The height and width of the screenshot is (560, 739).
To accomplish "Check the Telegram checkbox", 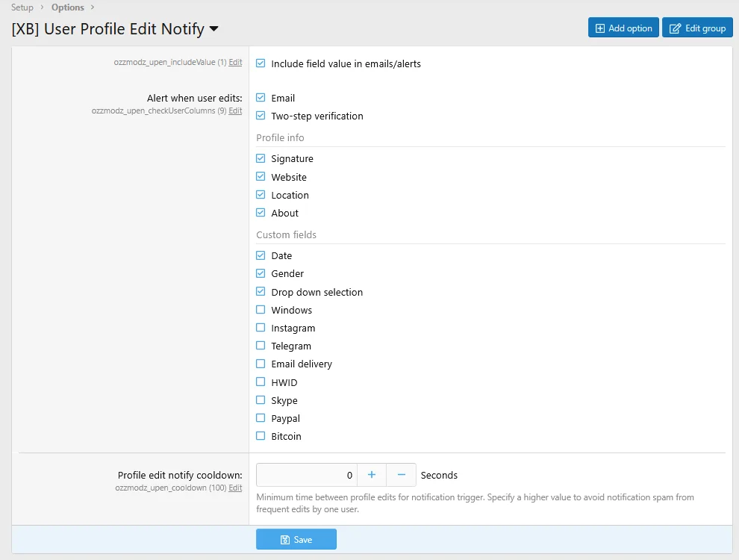I will coord(261,346).
